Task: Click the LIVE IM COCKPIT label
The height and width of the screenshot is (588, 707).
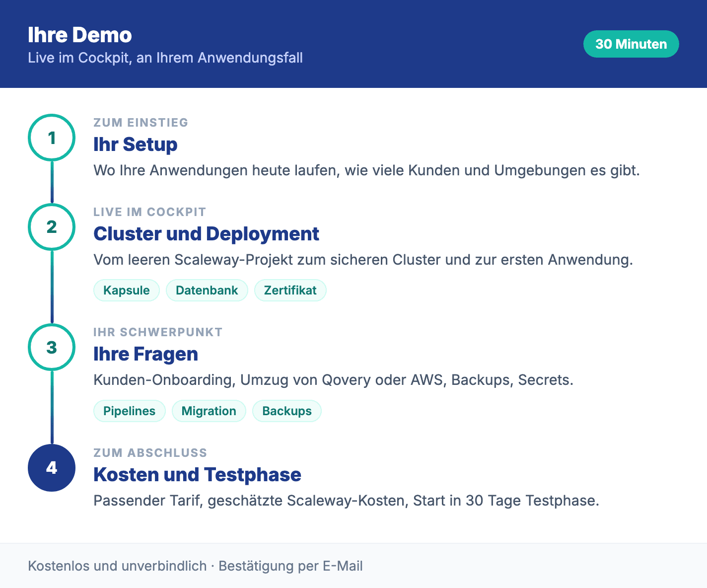Action: tap(150, 212)
